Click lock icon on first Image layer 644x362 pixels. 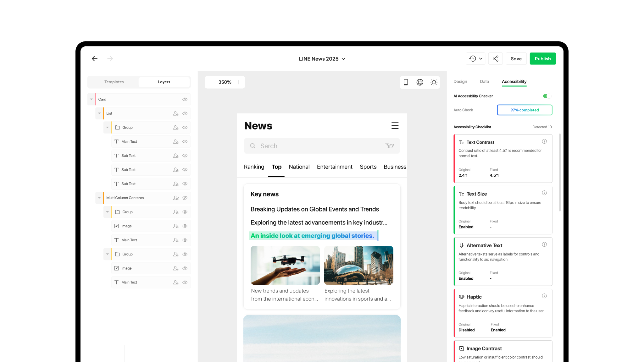(176, 226)
